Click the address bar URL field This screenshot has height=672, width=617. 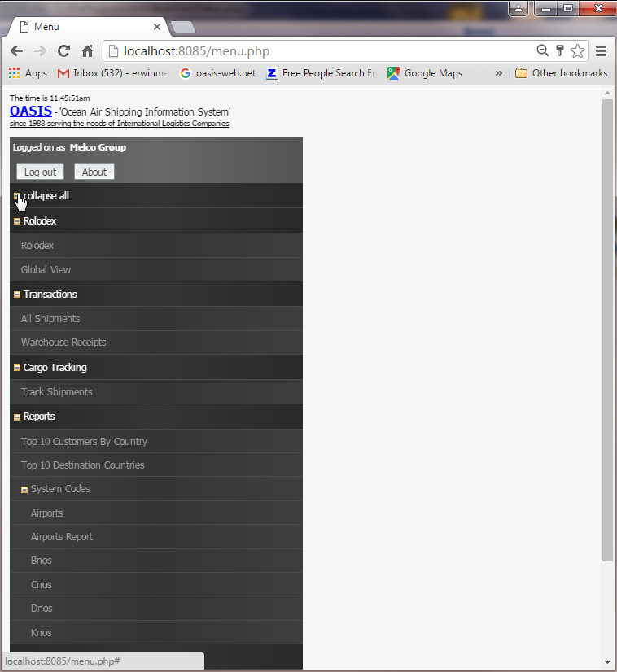pos(317,51)
